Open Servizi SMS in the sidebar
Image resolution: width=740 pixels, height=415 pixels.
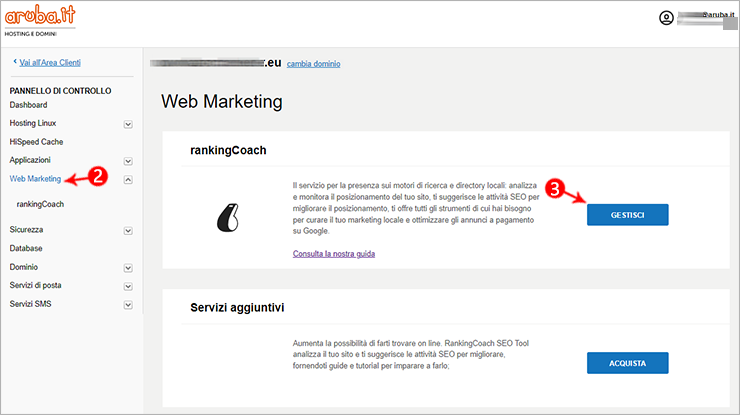coord(30,304)
